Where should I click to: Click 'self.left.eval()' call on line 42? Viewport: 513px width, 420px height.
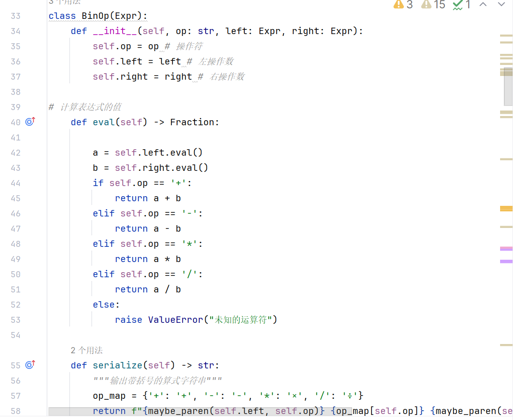pyautogui.click(x=159, y=152)
